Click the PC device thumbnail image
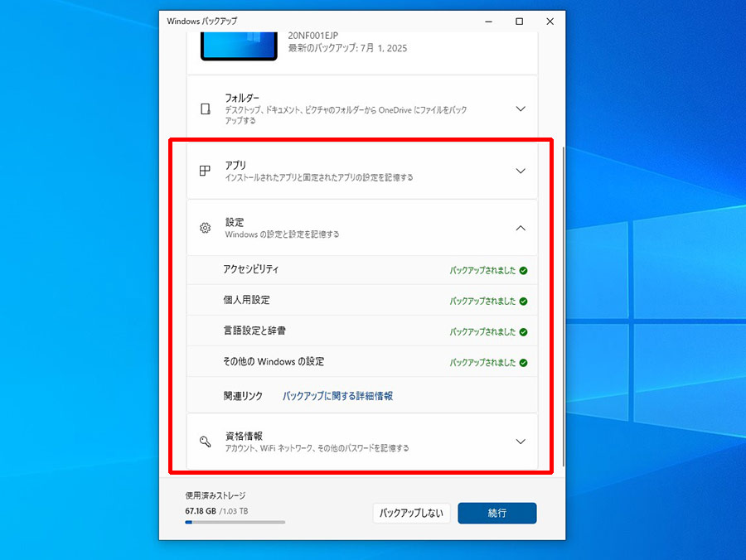This screenshot has height=560, width=746. point(239,46)
